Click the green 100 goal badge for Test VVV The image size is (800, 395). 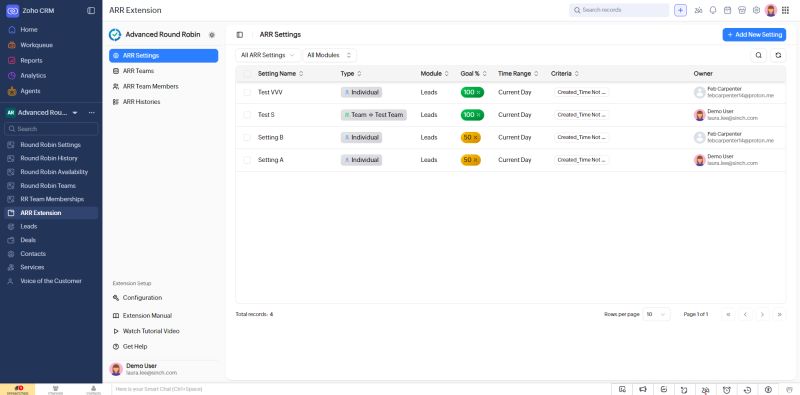(472, 92)
